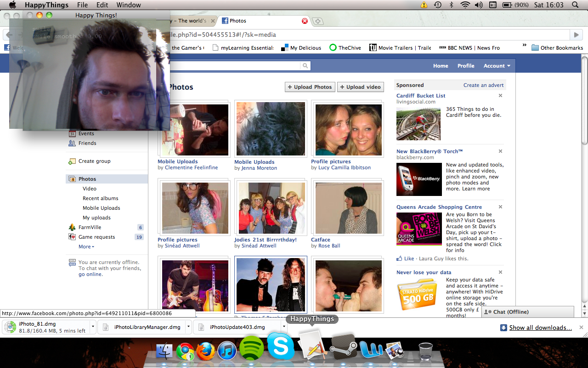Open the Edit menu
588x368 pixels.
pos(102,5)
